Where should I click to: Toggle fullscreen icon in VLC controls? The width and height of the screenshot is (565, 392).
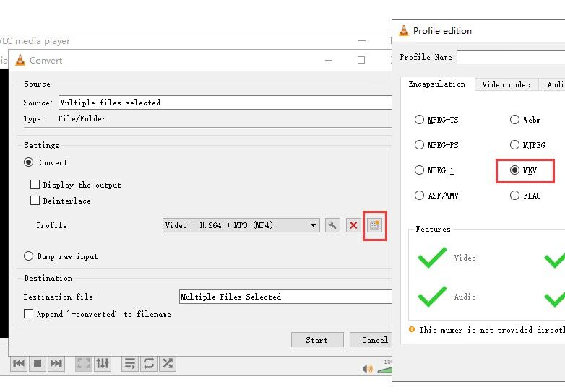click(x=84, y=363)
